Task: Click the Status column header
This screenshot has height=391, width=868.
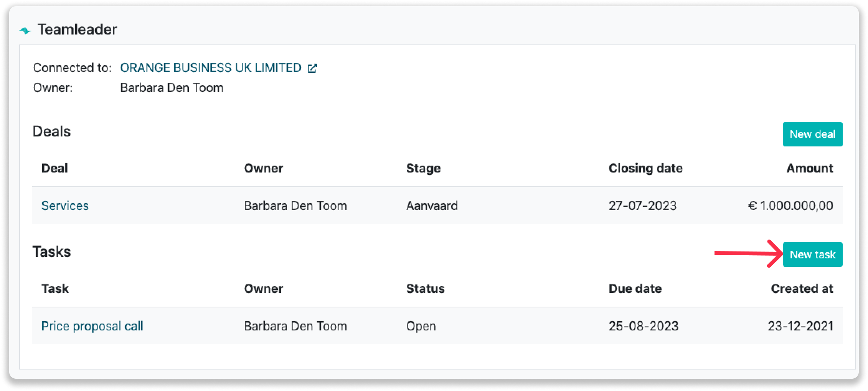Action: pos(425,289)
